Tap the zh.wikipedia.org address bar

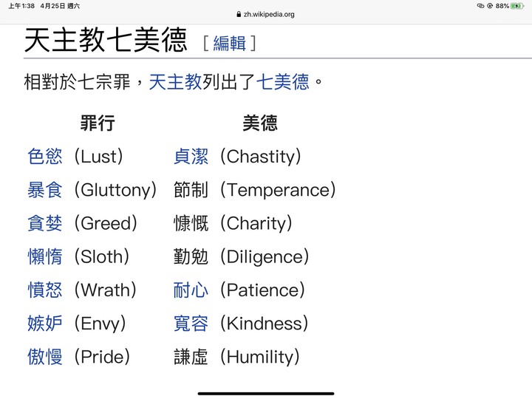coord(266,14)
